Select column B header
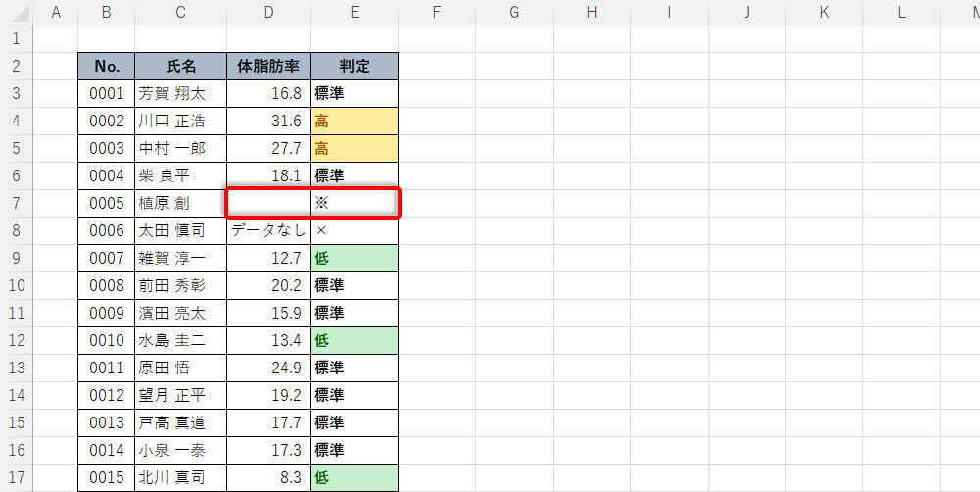 tap(106, 12)
